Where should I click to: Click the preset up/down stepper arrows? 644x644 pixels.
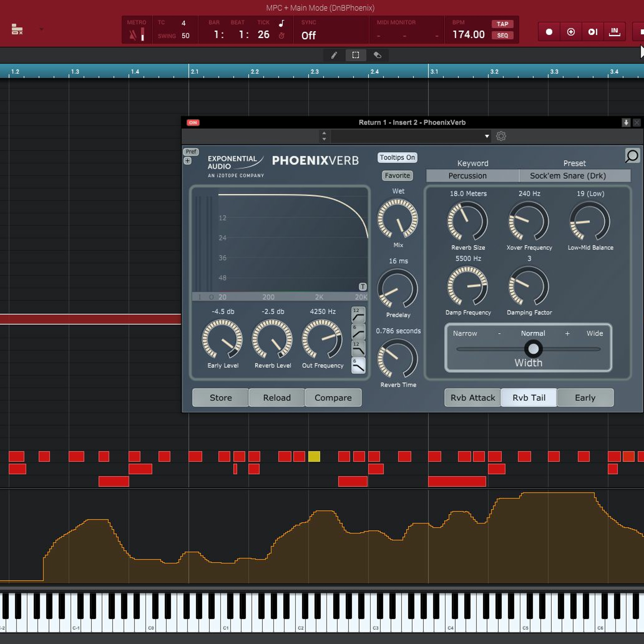point(324,136)
